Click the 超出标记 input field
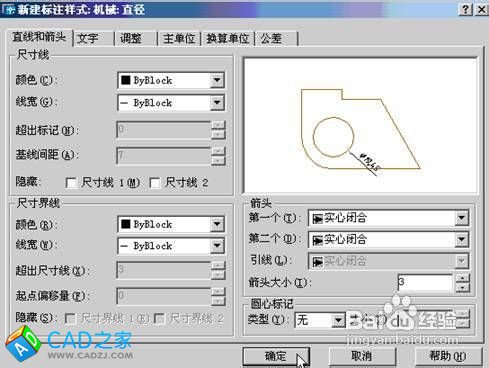This screenshot has width=489, height=368. pyautogui.click(x=164, y=130)
